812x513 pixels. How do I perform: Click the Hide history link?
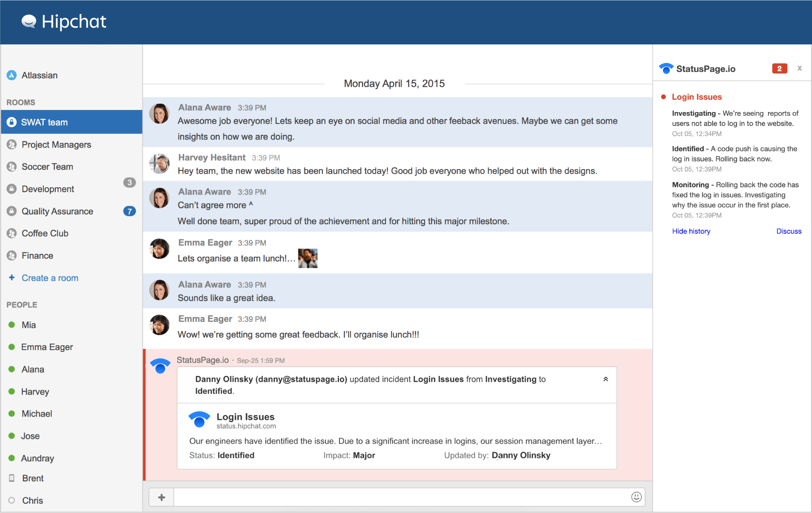click(x=691, y=231)
